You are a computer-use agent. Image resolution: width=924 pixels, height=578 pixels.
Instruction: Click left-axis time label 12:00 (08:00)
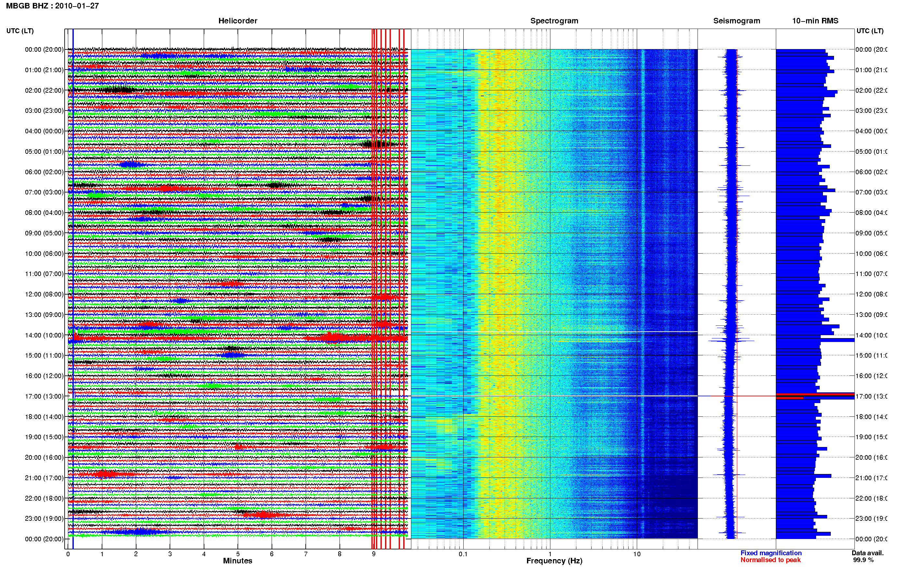point(44,294)
